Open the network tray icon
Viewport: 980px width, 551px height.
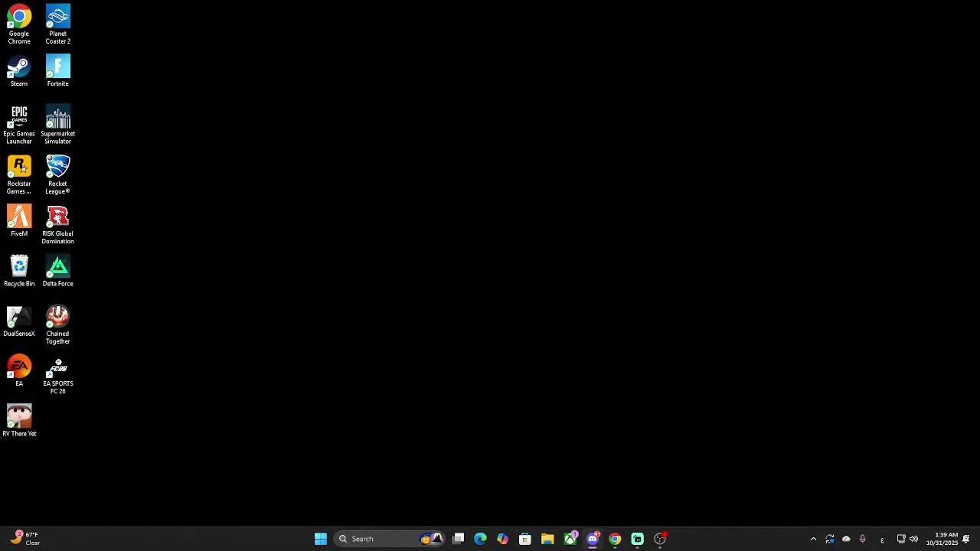coord(901,539)
